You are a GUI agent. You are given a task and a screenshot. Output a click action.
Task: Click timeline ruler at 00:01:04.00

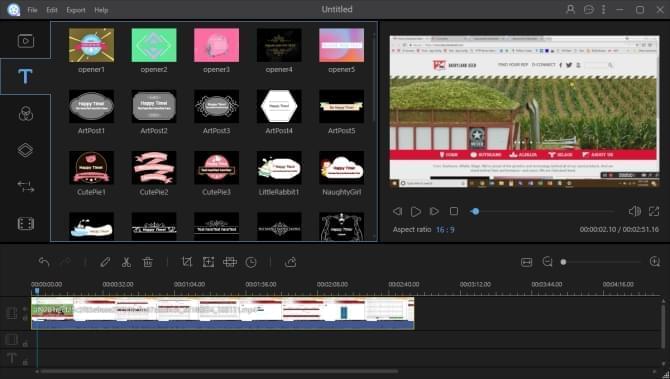pyautogui.click(x=189, y=284)
